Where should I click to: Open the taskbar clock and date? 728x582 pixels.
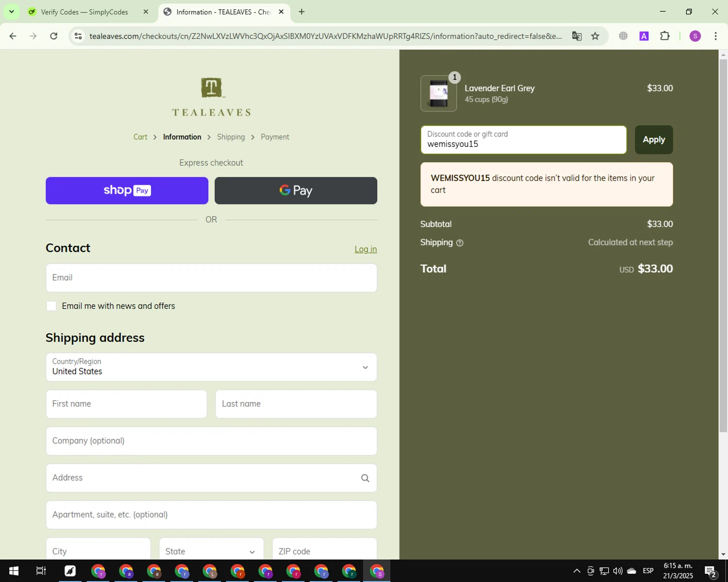tap(678, 571)
